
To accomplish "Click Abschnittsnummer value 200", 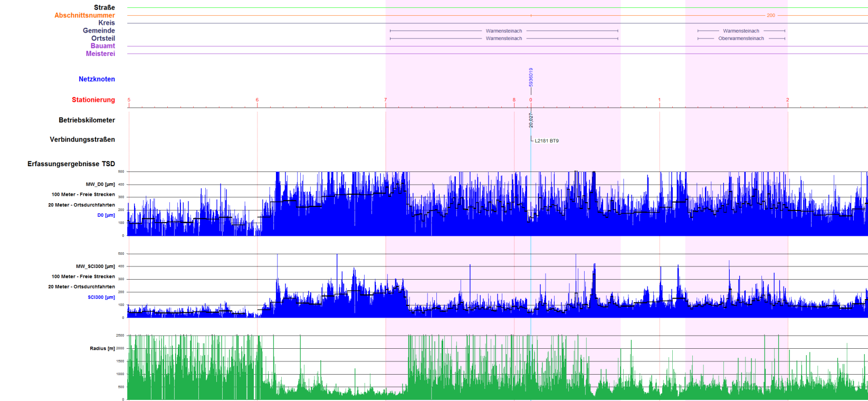I will click(771, 15).
